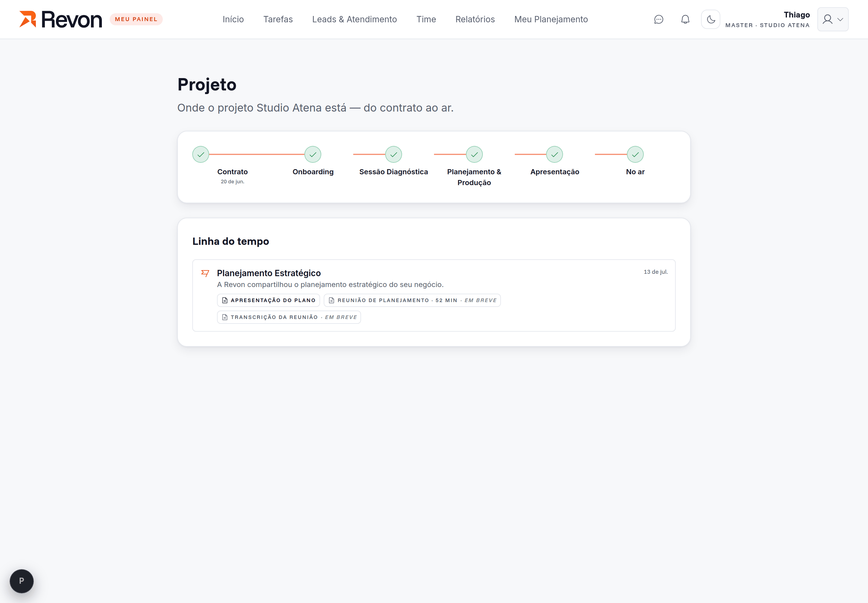Open Apresentação do Plano document

(x=268, y=300)
